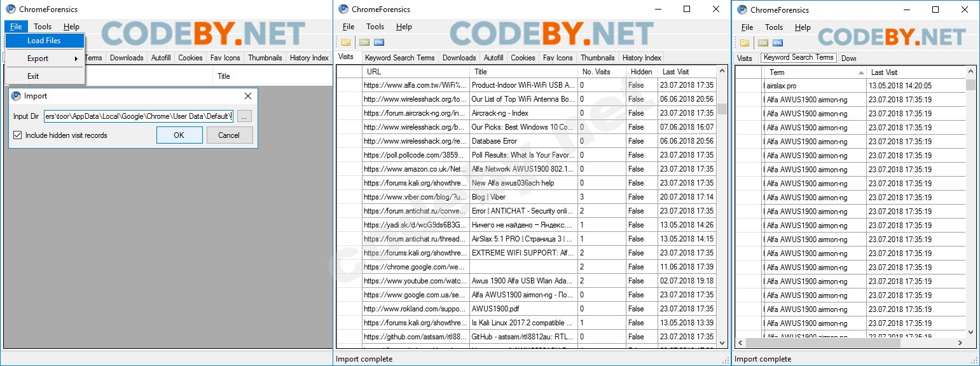The image size is (980, 366).
Task: Switch to the History Index tab in the left window
Action: point(309,57)
